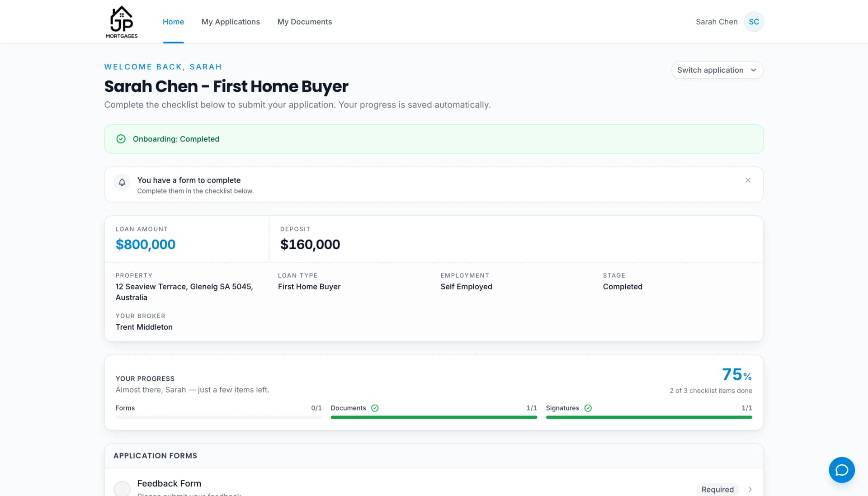Image resolution: width=868 pixels, height=496 pixels.
Task: Click the JP Mortgages logo
Action: click(x=122, y=22)
